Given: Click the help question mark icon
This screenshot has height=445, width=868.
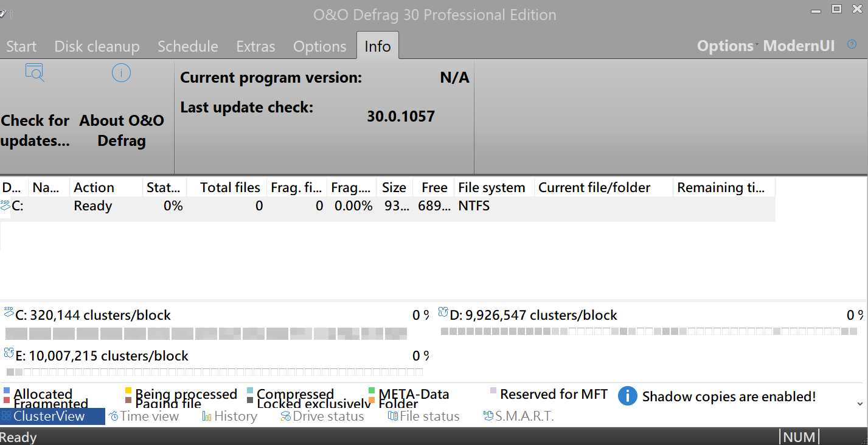Looking at the screenshot, I should (x=852, y=45).
